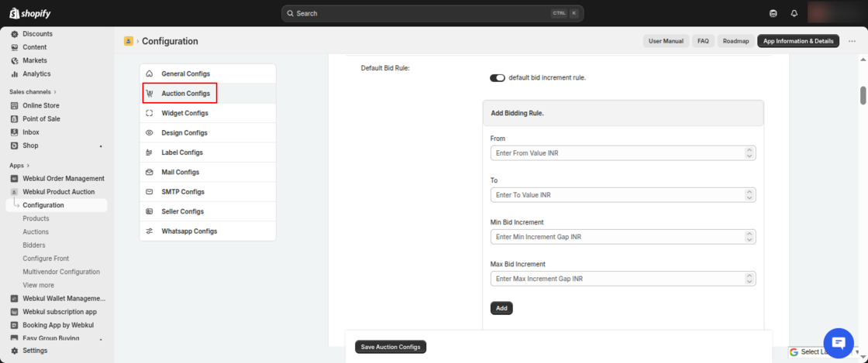Select Configuration in the sidebar
The image size is (868, 363).
pyautogui.click(x=57, y=205)
